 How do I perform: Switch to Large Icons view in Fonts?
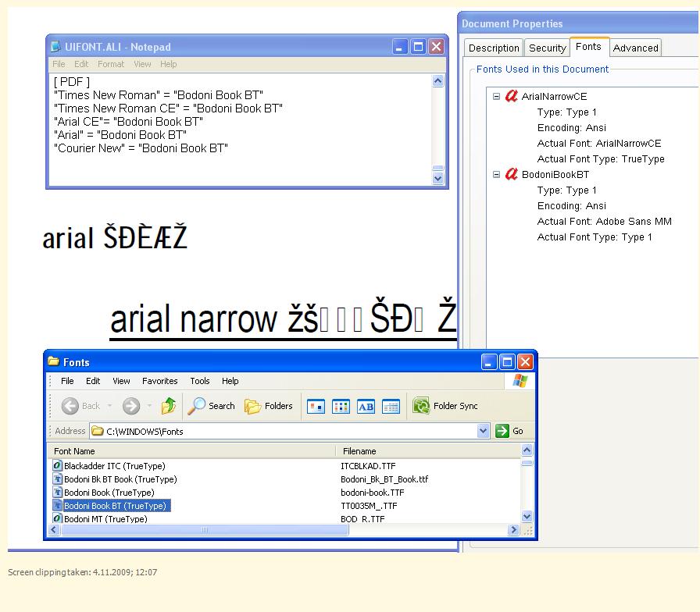coord(316,407)
